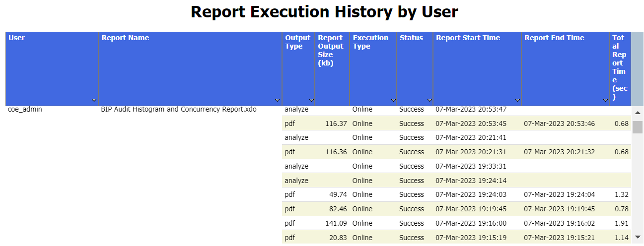Click the scrollbar down arrow
644x246 pixels.
point(638,237)
